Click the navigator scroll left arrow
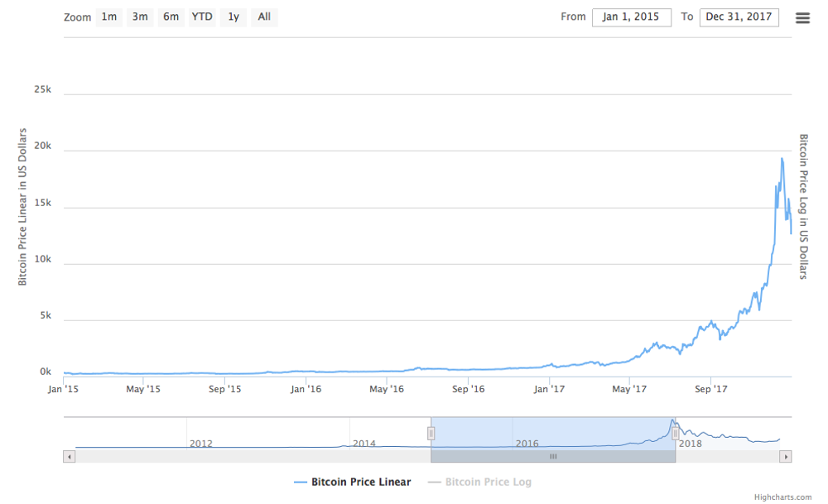 [x=70, y=457]
